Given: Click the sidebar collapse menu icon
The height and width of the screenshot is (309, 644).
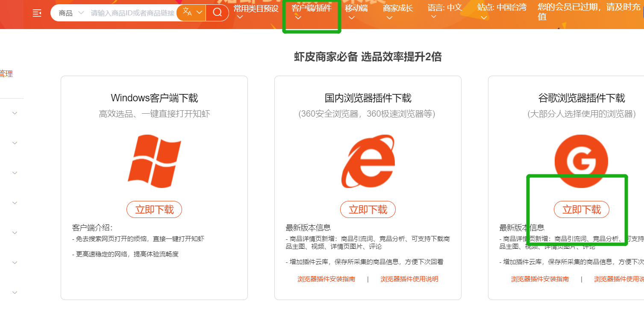Looking at the screenshot, I should click(37, 13).
